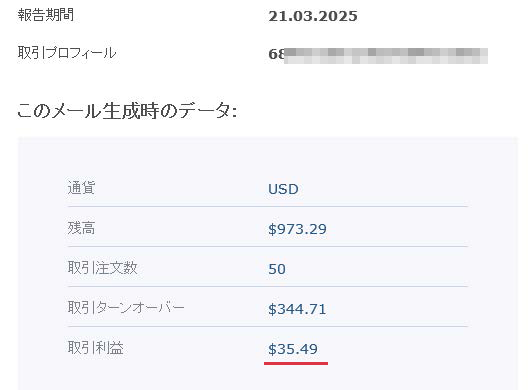This screenshot has width=528, height=390.
Task: Click the 取引注文数 row label
Action: pyautogui.click(x=102, y=268)
